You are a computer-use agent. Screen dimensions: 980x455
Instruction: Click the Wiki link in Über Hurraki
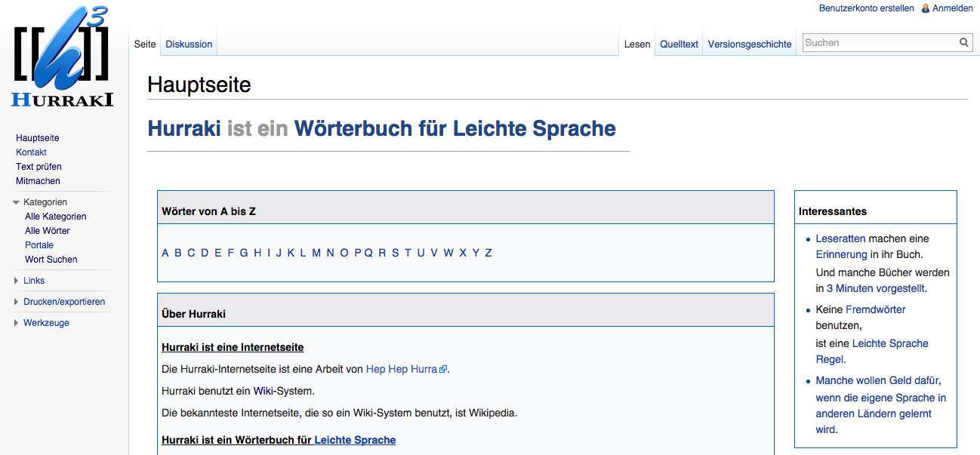(x=263, y=391)
